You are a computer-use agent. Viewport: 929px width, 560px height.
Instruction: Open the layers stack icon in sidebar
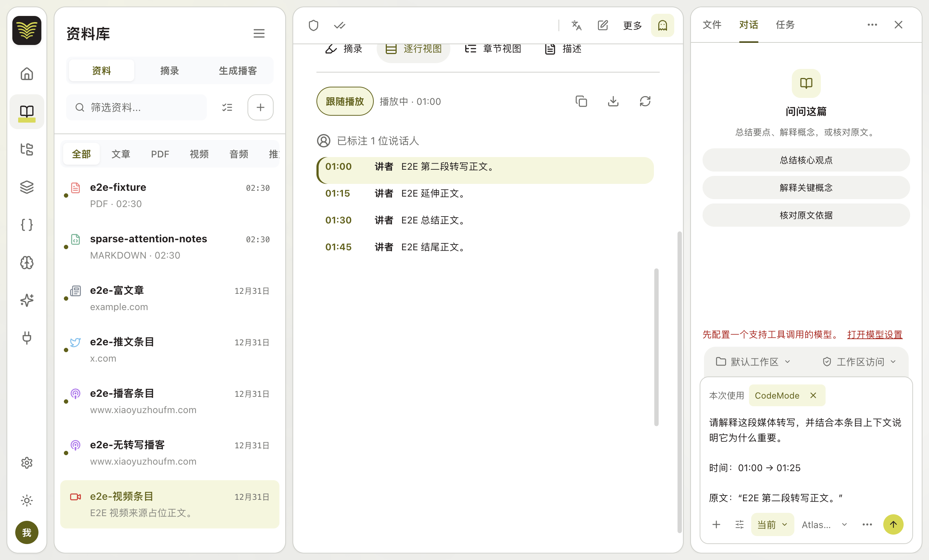tap(27, 187)
